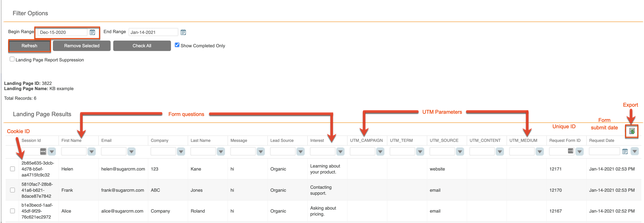Viewport: 644px width, 223px height.
Task: Click the Remove Selected button
Action: [82, 46]
